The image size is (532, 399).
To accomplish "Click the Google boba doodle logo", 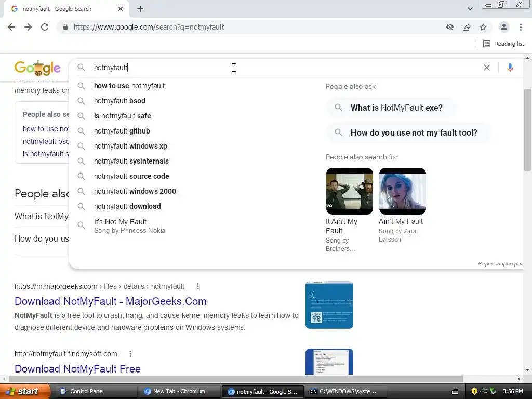I will click(37, 68).
